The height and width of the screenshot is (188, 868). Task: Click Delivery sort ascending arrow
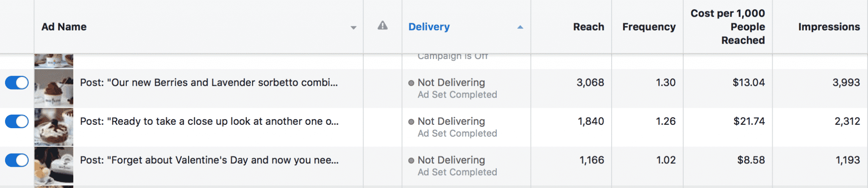pos(520,27)
